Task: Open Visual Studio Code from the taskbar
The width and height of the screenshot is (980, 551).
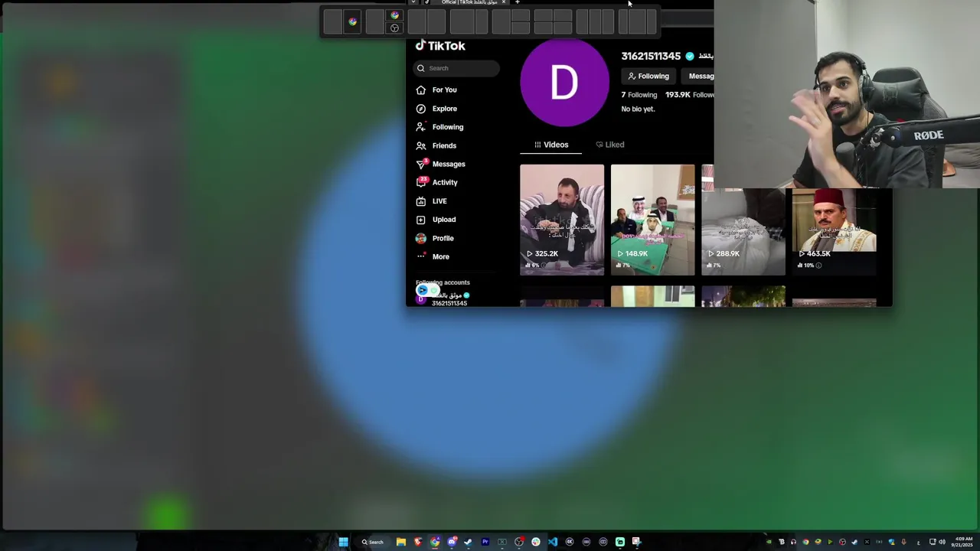Action: (552, 542)
